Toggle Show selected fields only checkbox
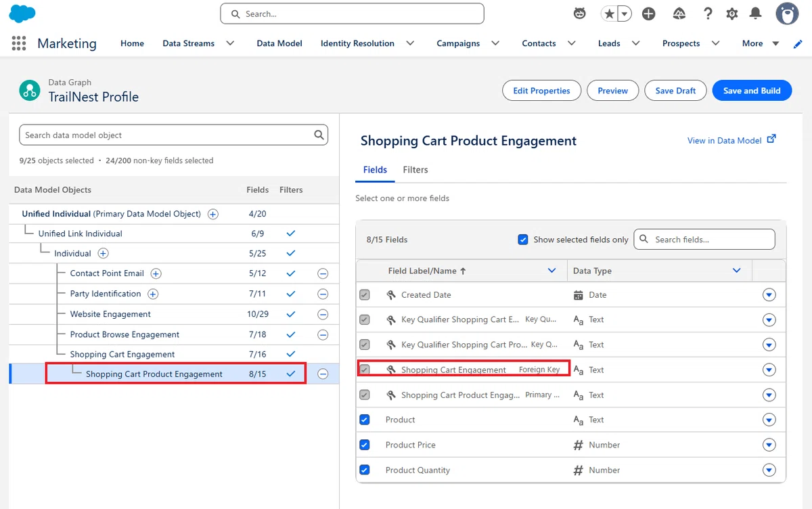 tap(522, 239)
